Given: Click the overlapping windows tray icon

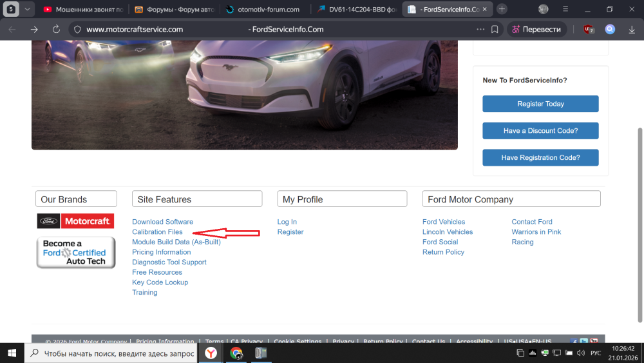Looking at the screenshot, I should pos(520,353).
